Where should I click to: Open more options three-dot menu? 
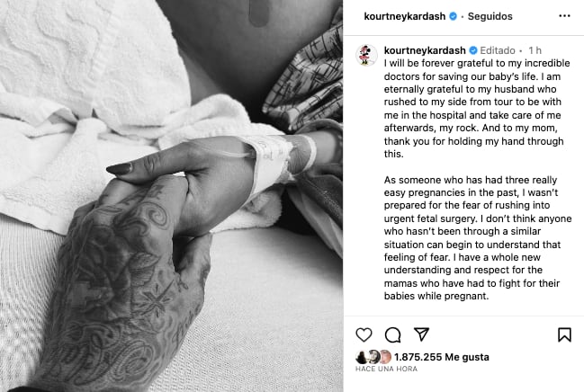click(564, 16)
